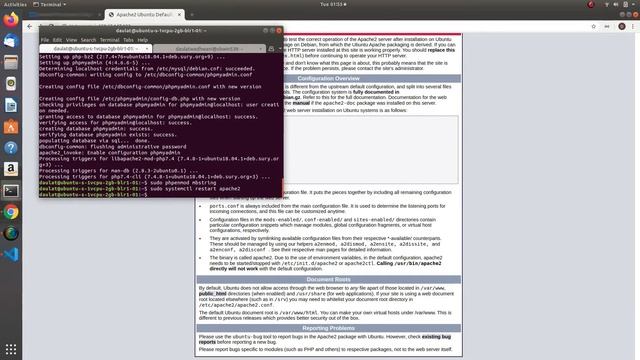Open the terminal Search menu
The image size is (640, 360).
tap(88, 40)
